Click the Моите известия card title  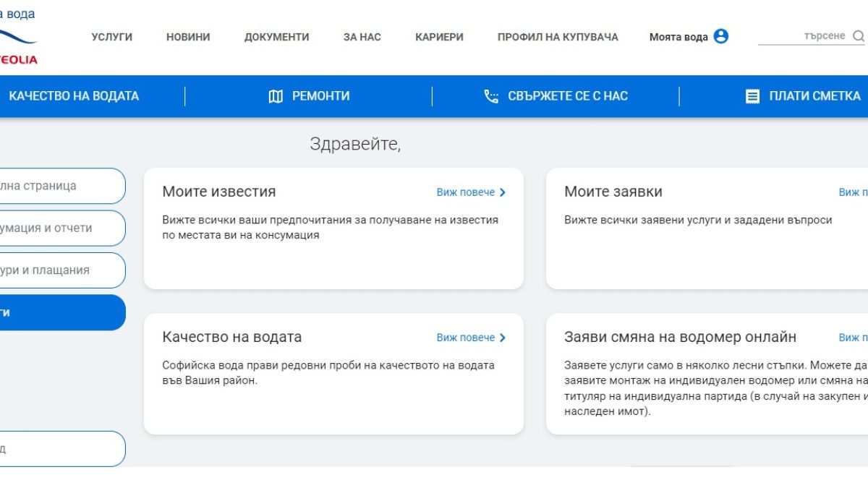(x=219, y=192)
